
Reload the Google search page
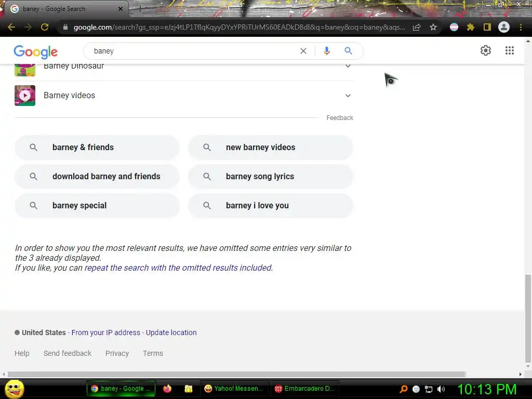point(45,27)
